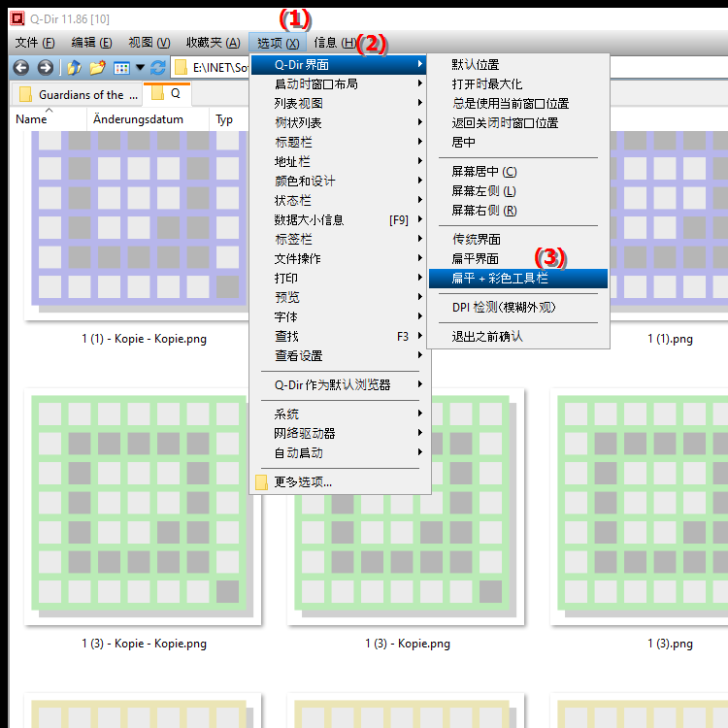Image resolution: width=728 pixels, height=728 pixels.
Task: Select thumbnail 1 (3) - Kopie - Kopie.png
Action: (143, 507)
